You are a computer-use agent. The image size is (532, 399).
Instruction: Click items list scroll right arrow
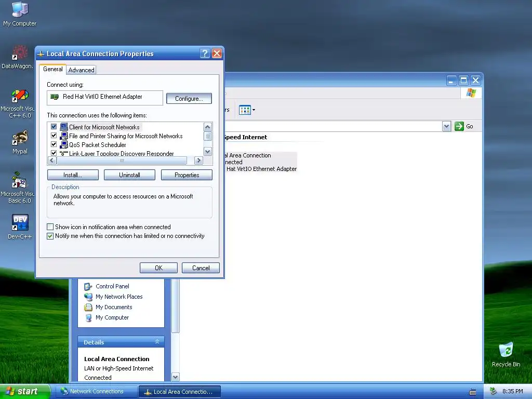(199, 161)
